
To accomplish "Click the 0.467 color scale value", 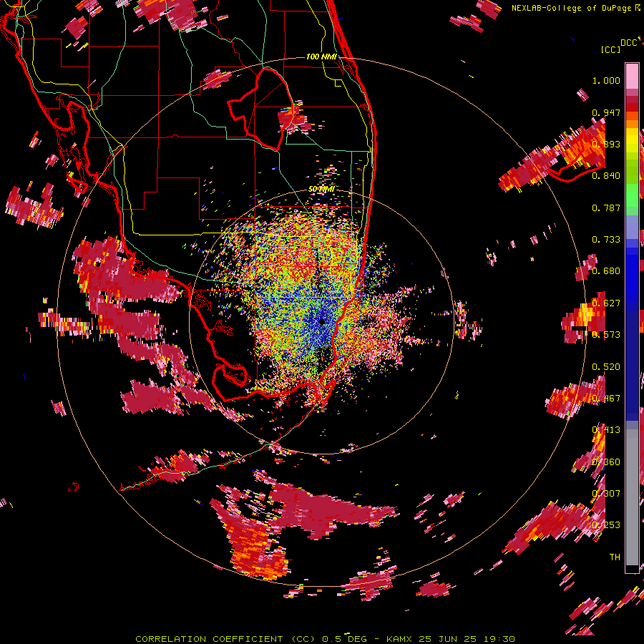I will point(606,399).
